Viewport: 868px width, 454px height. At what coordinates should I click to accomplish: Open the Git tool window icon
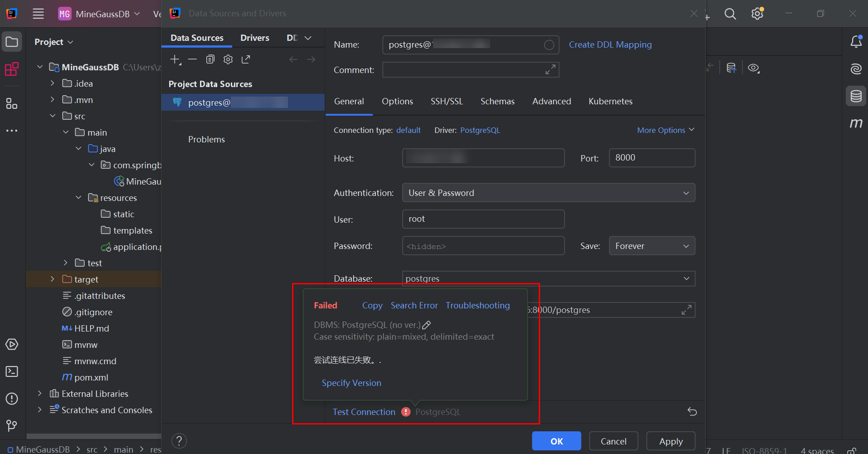coord(12,425)
